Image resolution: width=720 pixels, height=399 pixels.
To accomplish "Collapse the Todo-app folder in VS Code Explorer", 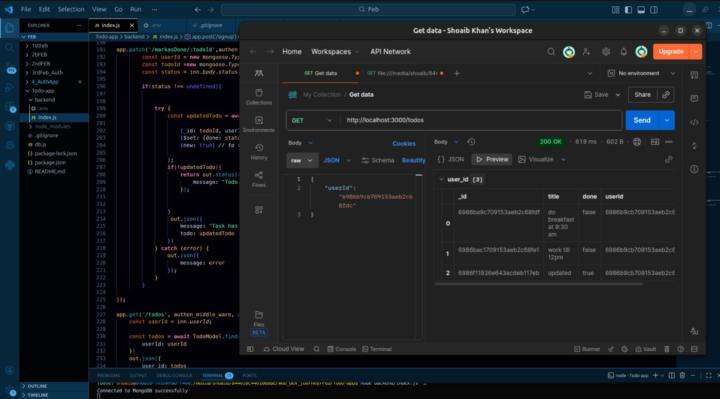I will pyautogui.click(x=28, y=91).
